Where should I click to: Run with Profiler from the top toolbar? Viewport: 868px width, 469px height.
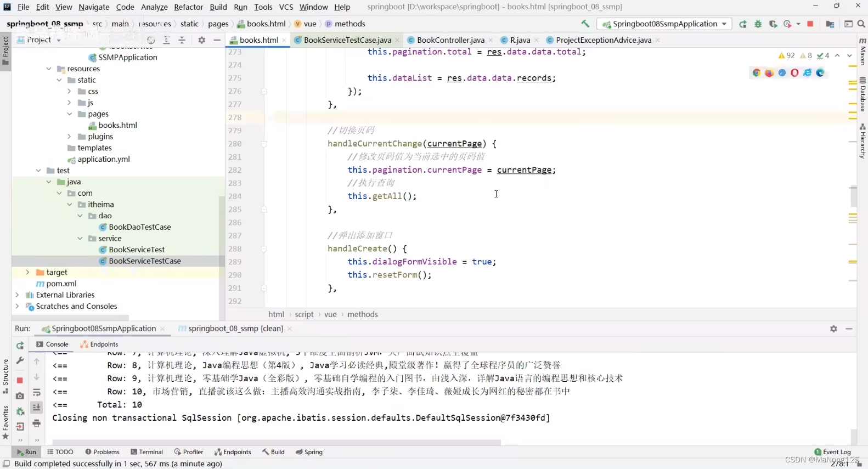click(x=788, y=24)
